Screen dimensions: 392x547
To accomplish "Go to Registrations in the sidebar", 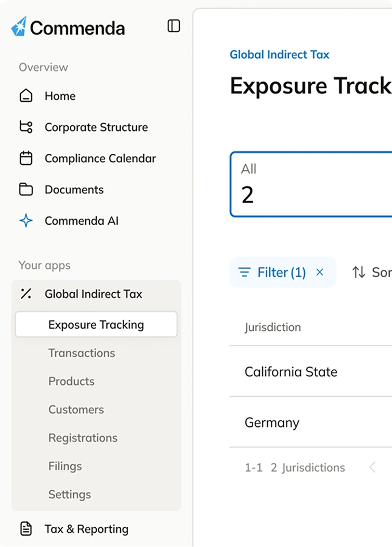I will [x=83, y=438].
